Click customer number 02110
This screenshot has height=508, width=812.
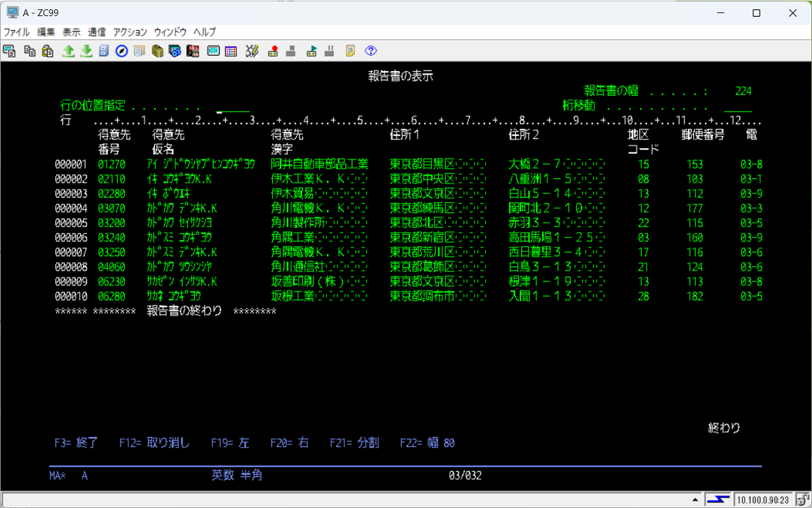point(111,179)
